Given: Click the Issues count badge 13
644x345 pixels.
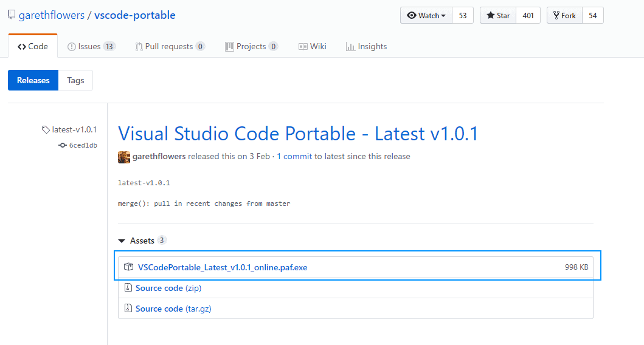Looking at the screenshot, I should click(109, 46).
